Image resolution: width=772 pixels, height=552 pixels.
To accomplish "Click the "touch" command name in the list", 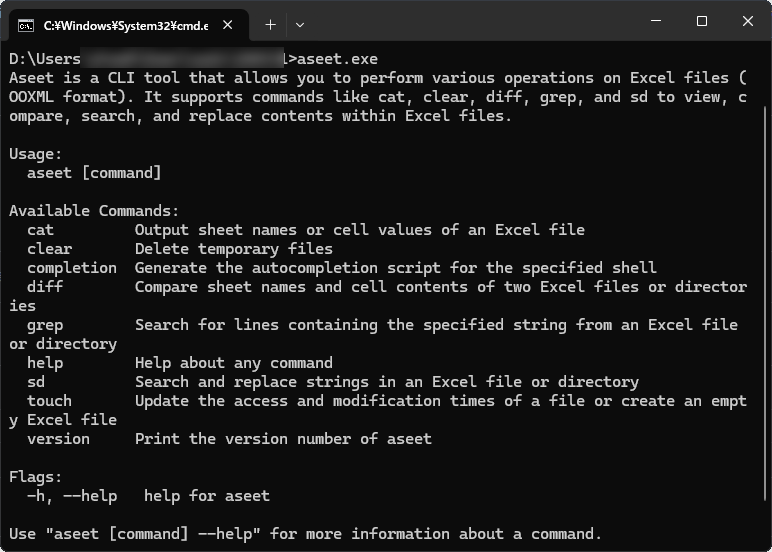I will (x=50, y=401).
